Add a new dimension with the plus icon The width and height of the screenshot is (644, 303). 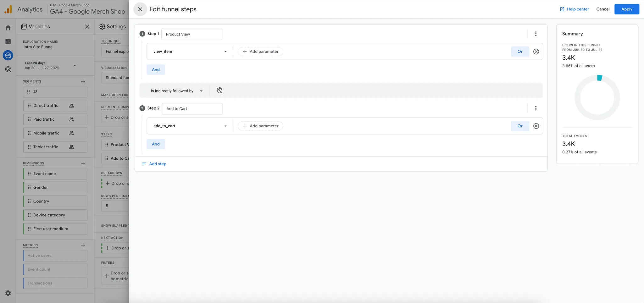(x=83, y=163)
